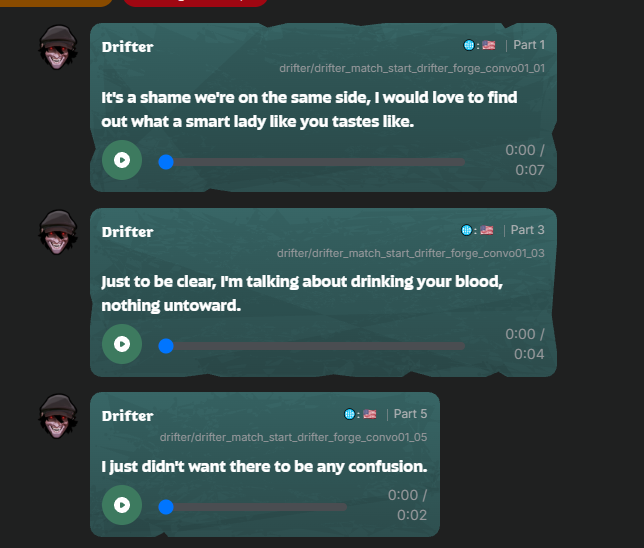The image size is (644, 548).
Task: Play the Part 3 Drifter voice line
Action: [122, 344]
